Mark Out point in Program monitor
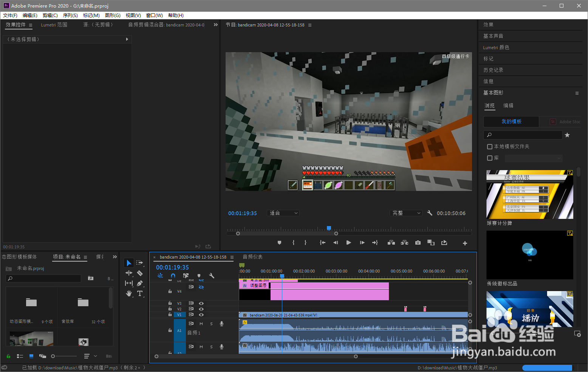588x372 pixels. pos(305,243)
